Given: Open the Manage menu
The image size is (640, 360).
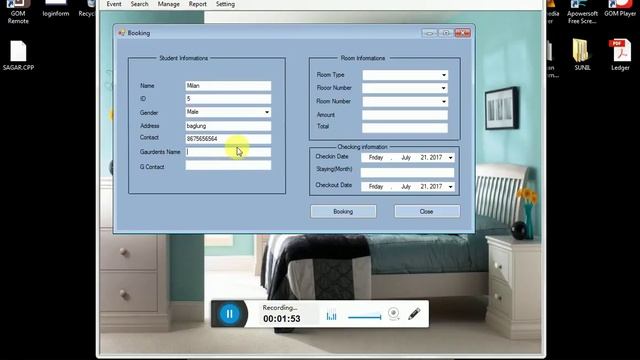Looking at the screenshot, I should [x=169, y=4].
